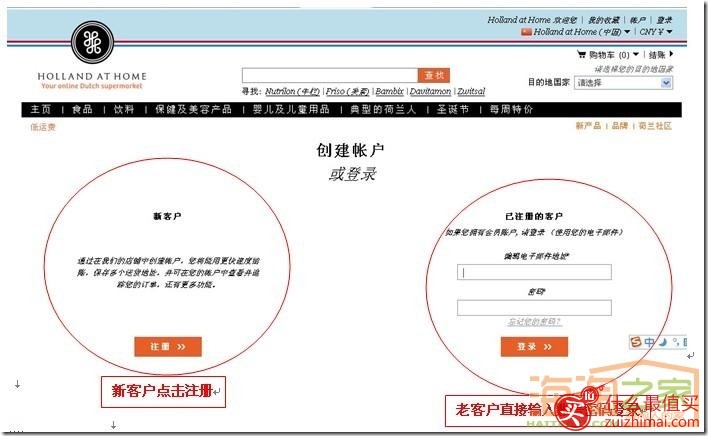708x436 pixels.
Task: Open 婴儿及儿童用品 menu item
Action: tap(291, 109)
